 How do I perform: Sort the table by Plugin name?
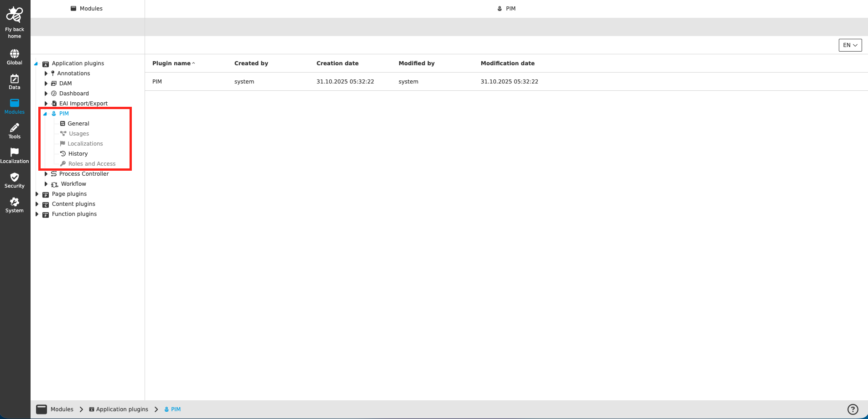(x=171, y=63)
